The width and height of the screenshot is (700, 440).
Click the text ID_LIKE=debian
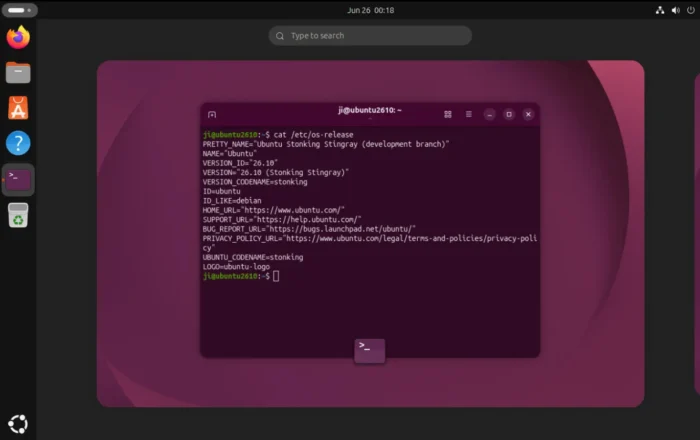pos(232,201)
